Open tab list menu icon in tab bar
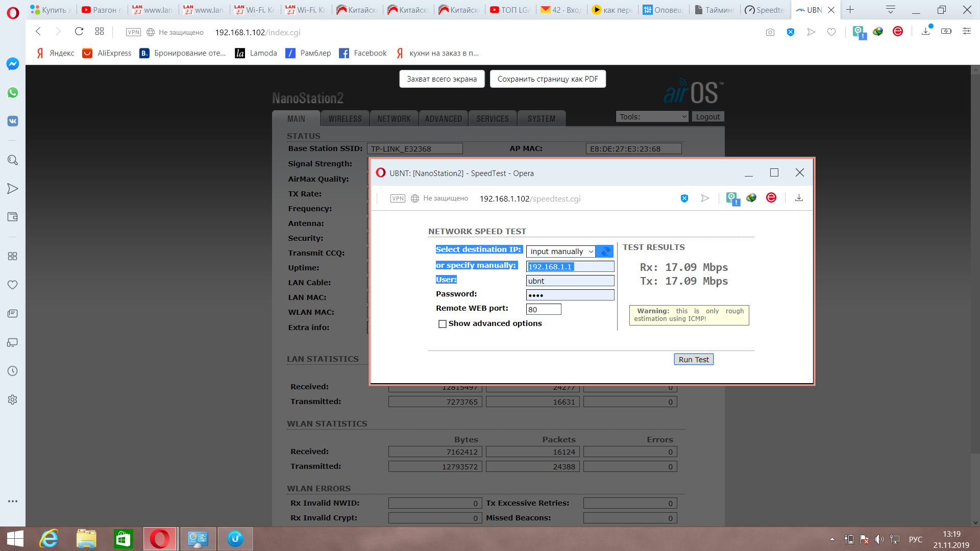The width and height of the screenshot is (980, 551). pos(891,10)
